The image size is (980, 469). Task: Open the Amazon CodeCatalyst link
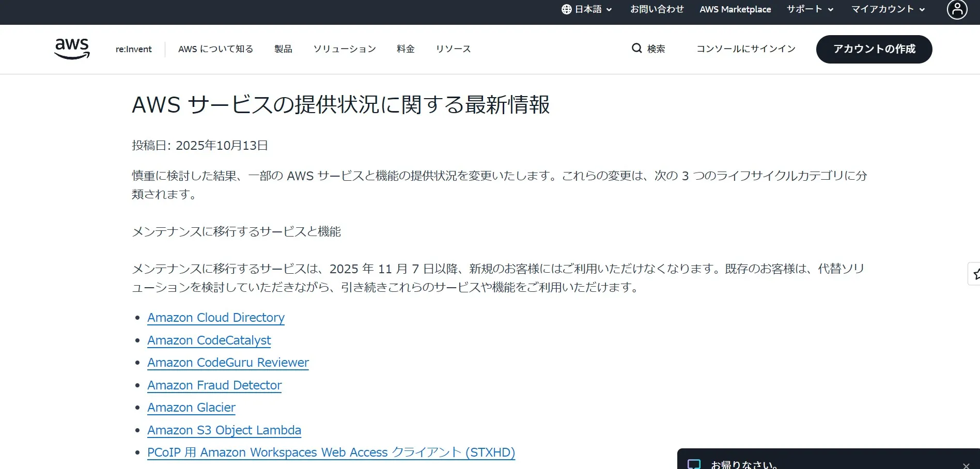click(209, 340)
